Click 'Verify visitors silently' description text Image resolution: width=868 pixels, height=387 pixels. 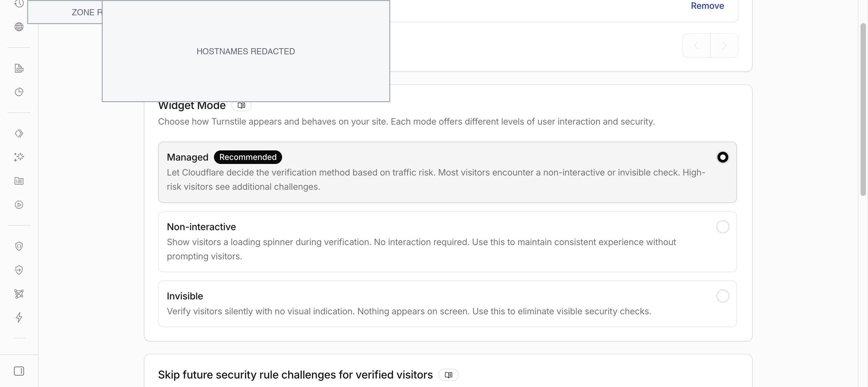pos(409,311)
